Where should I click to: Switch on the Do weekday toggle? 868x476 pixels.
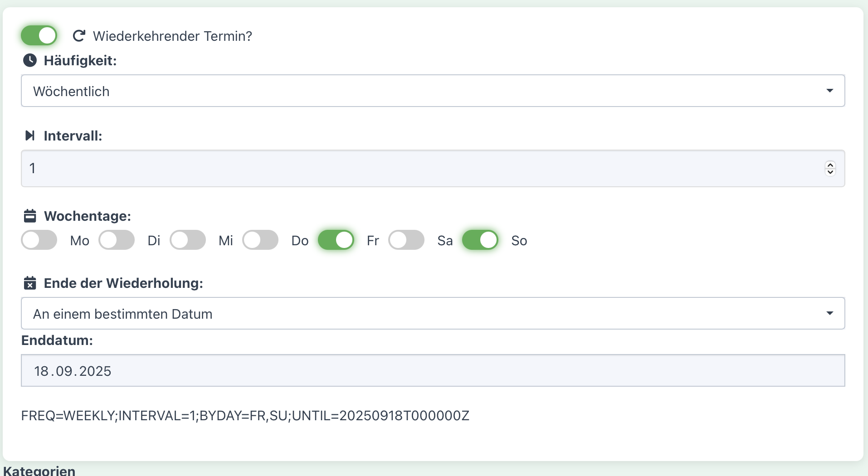point(260,240)
